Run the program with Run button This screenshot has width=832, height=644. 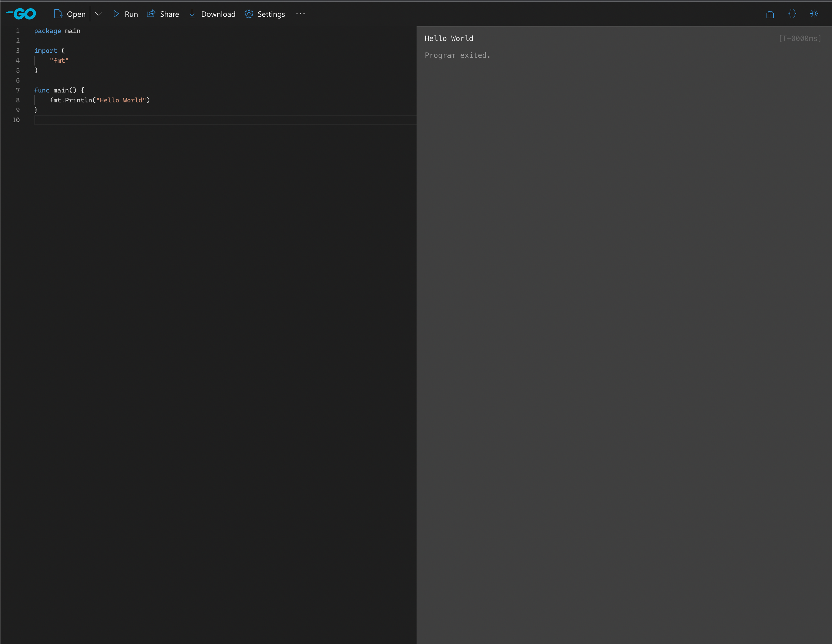tap(125, 14)
